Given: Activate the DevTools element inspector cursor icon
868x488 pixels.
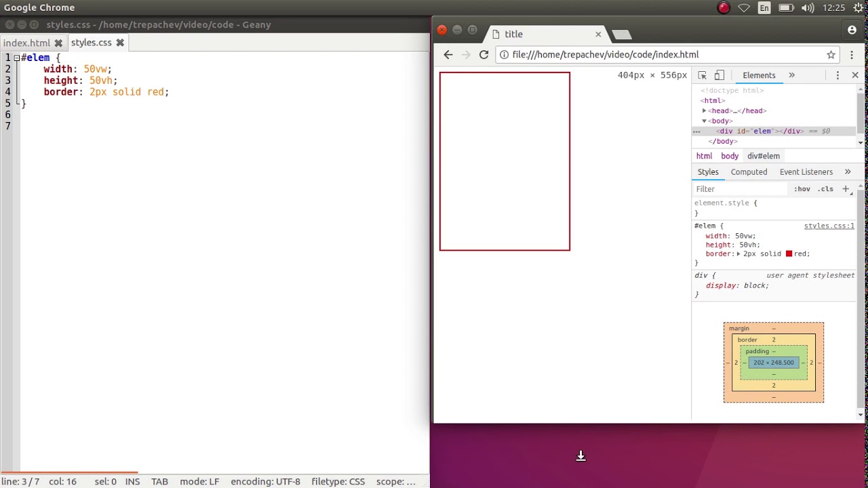Looking at the screenshot, I should pyautogui.click(x=703, y=75).
